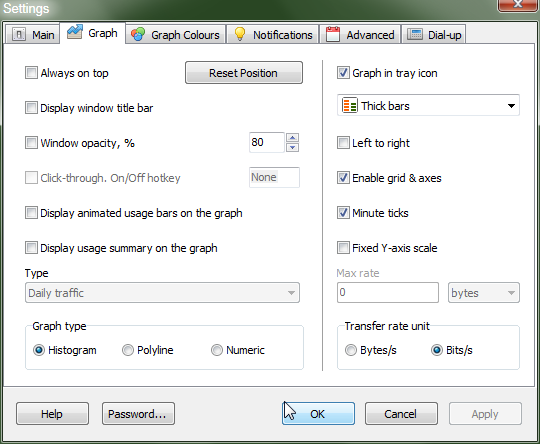Increase window opacity with up arrow
Image resolution: width=540 pixels, height=444 pixels.
click(x=292, y=138)
